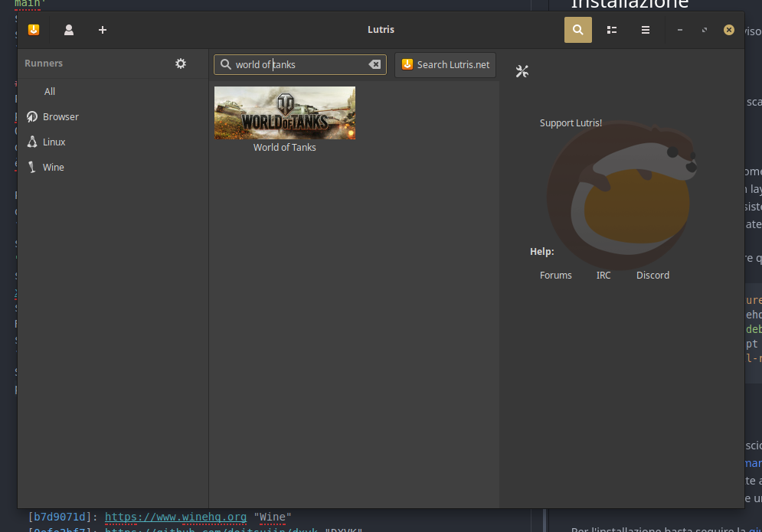Open the Forums help link
The height and width of the screenshot is (532, 762).
[x=556, y=275]
